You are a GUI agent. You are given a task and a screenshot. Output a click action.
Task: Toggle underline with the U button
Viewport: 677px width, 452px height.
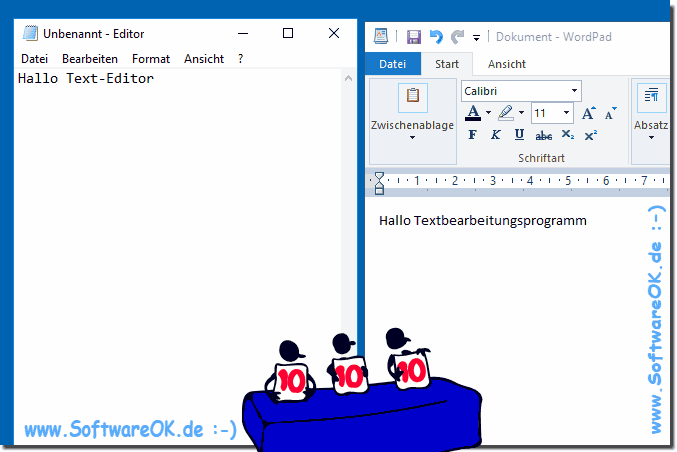519,135
